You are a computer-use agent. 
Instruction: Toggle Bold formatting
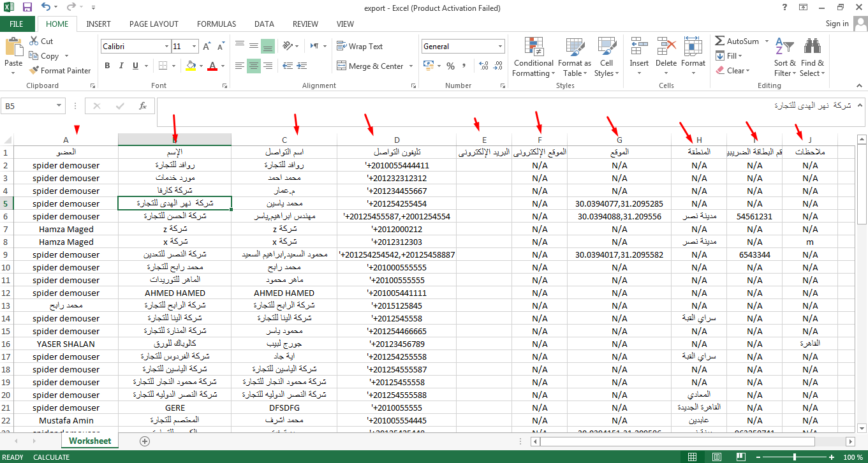pos(107,66)
